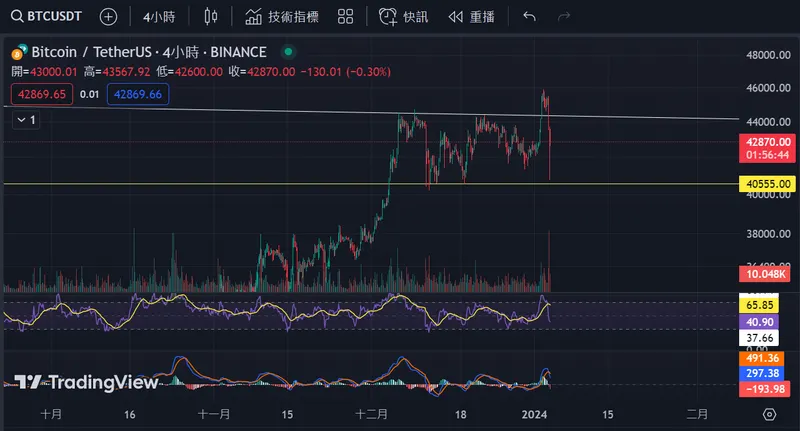The height and width of the screenshot is (431, 800).
Task: Undo the last chart action
Action: pyautogui.click(x=529, y=17)
